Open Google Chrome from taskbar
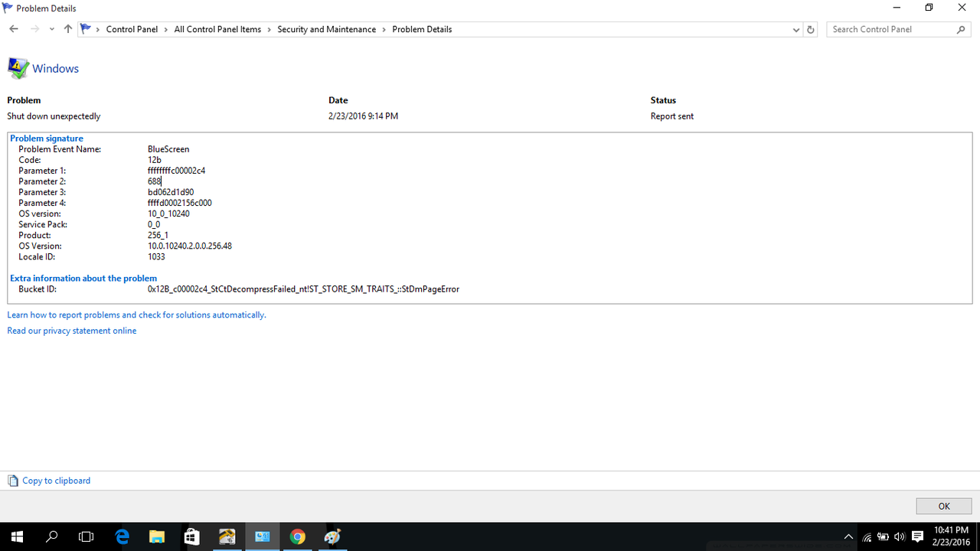 tap(298, 536)
